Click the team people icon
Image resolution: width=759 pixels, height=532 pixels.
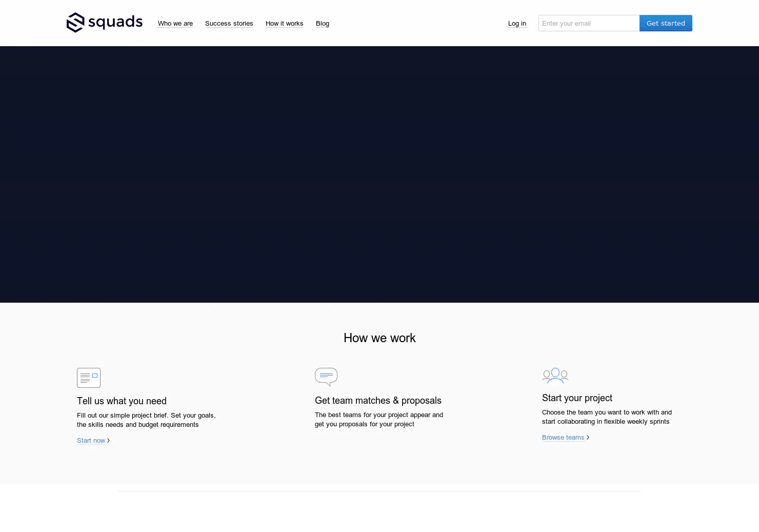[555, 376]
